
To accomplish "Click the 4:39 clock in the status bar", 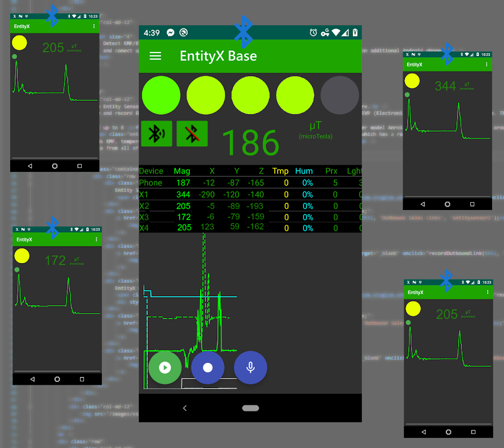I will [x=152, y=33].
